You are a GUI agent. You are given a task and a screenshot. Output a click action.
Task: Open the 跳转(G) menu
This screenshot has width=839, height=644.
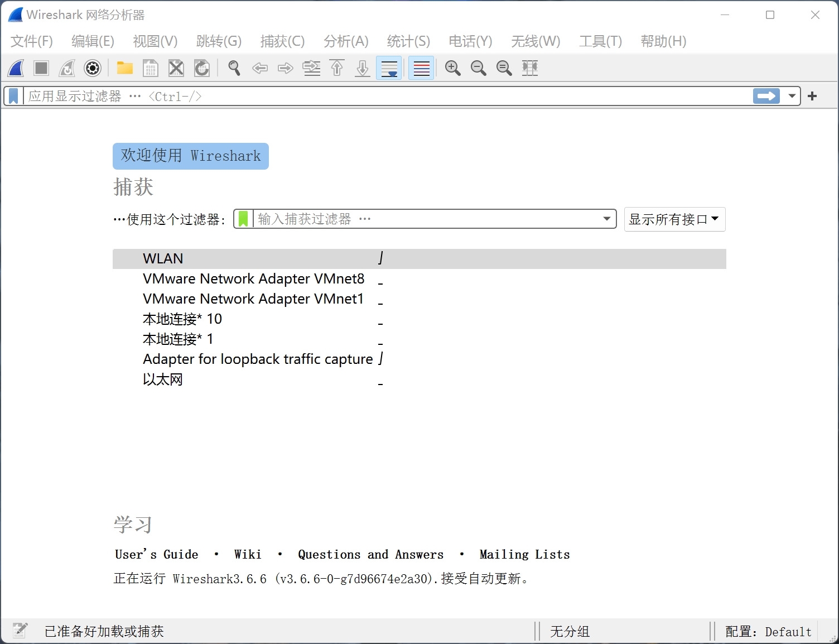(x=219, y=41)
